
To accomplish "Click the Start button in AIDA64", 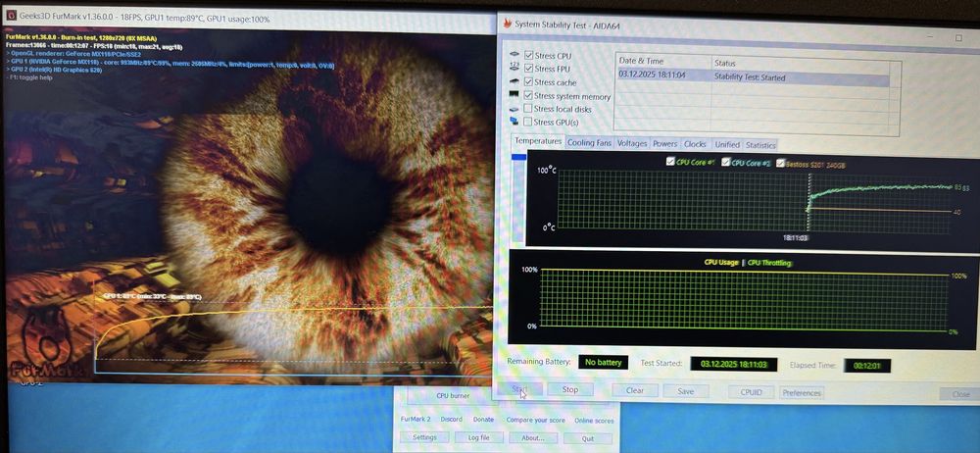I will tap(520, 389).
